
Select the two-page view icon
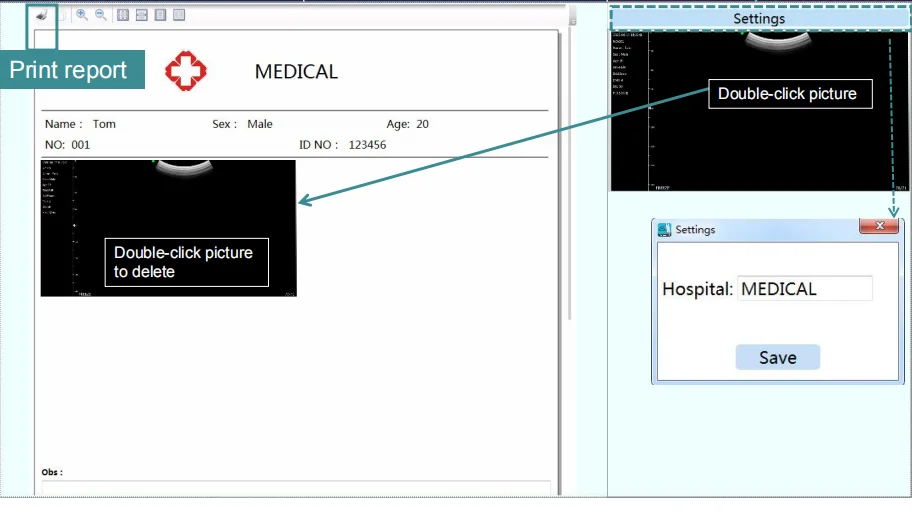(179, 15)
